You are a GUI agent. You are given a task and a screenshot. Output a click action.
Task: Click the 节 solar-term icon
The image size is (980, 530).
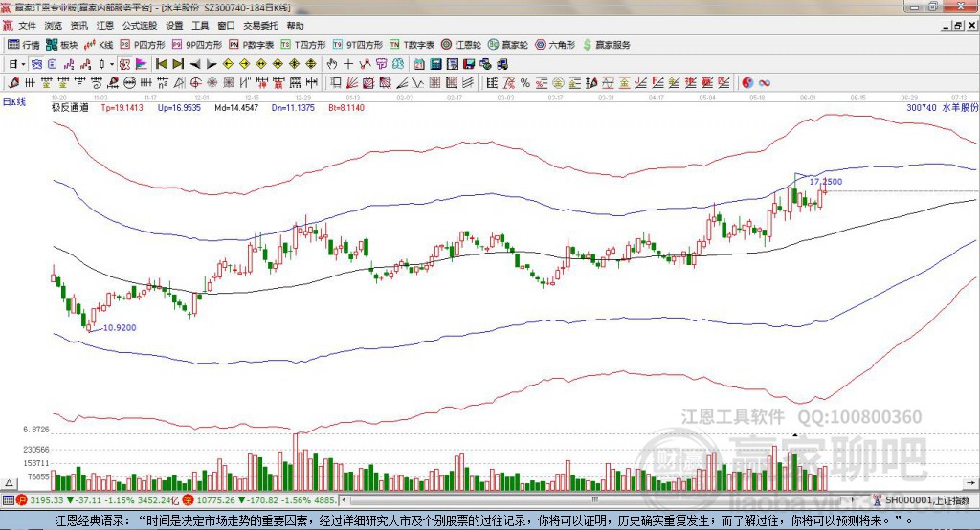tap(381, 64)
